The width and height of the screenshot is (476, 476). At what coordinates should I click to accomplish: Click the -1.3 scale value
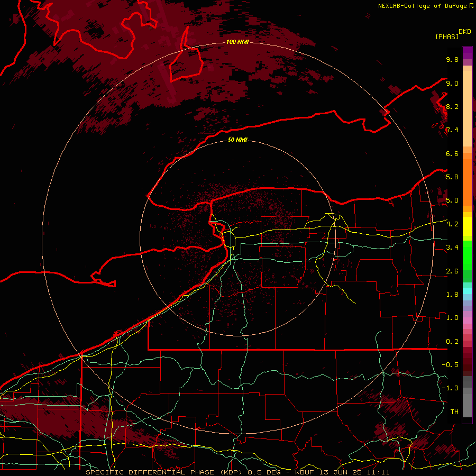pos(450,388)
